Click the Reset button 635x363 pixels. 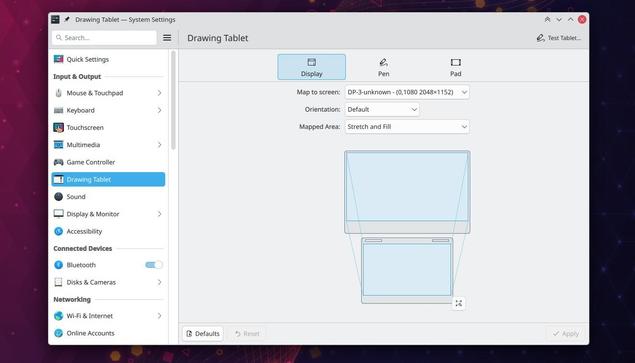247,333
